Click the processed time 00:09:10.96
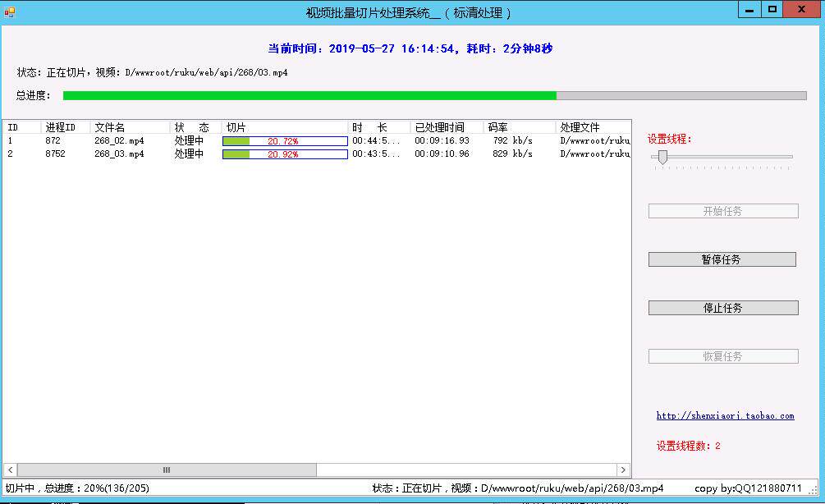The image size is (825, 504). click(442, 153)
